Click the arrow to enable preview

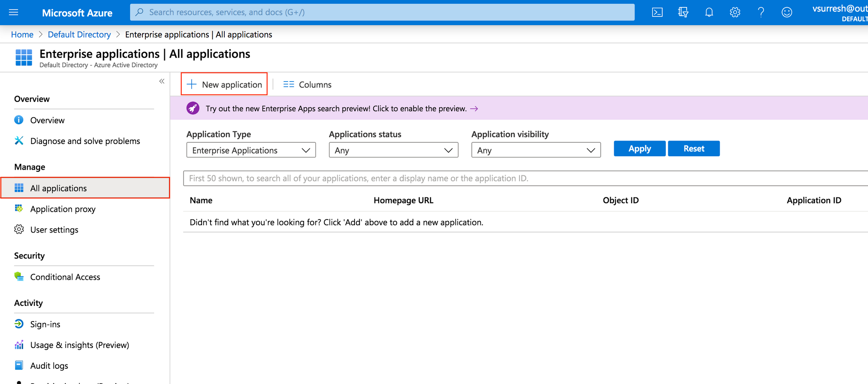pos(474,108)
